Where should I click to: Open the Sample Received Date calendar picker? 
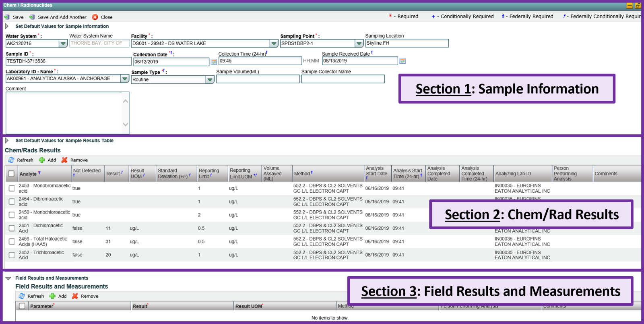(x=402, y=61)
